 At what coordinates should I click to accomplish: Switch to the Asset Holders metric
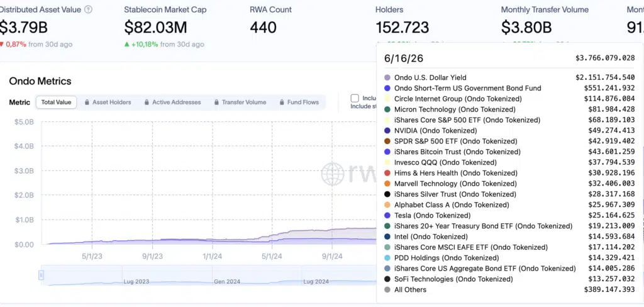pyautogui.click(x=108, y=103)
